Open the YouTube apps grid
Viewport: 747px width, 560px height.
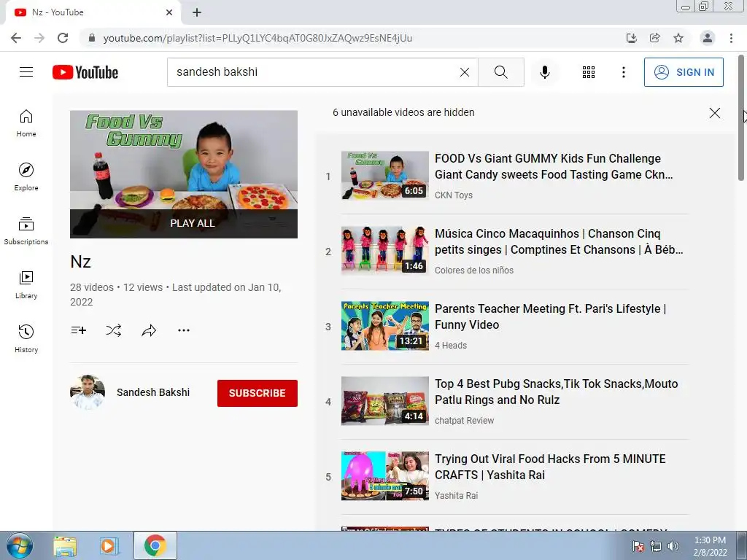tap(589, 72)
